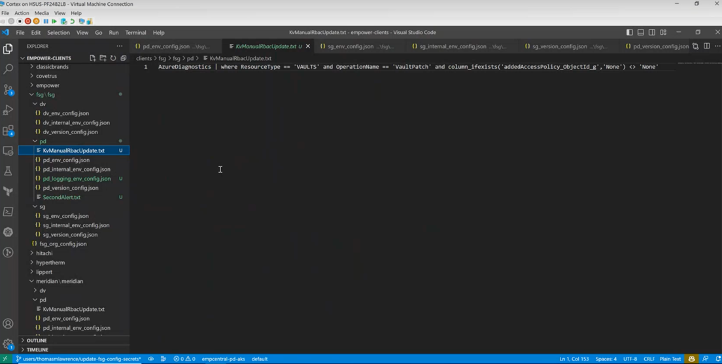Change Plain Text language mode
Viewport: 722px width, 364px height.
[670, 359]
